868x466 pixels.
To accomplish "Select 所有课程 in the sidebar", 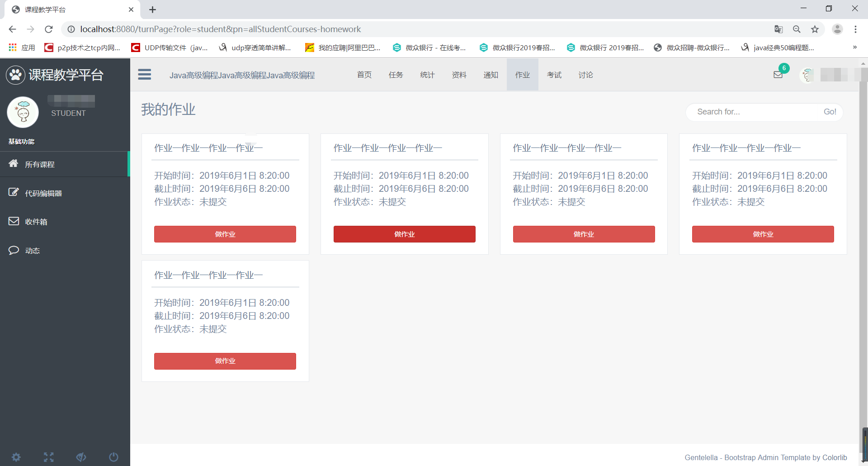I will [x=65, y=164].
